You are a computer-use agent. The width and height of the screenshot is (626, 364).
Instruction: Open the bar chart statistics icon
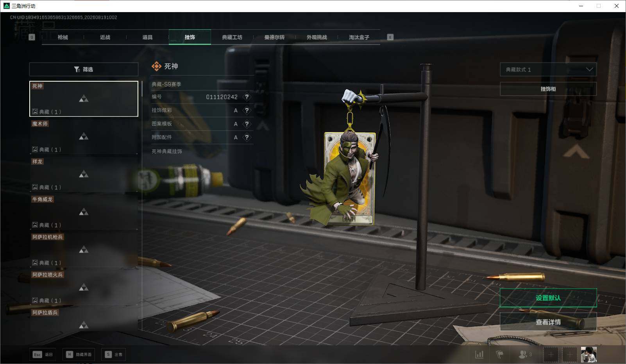tap(479, 355)
